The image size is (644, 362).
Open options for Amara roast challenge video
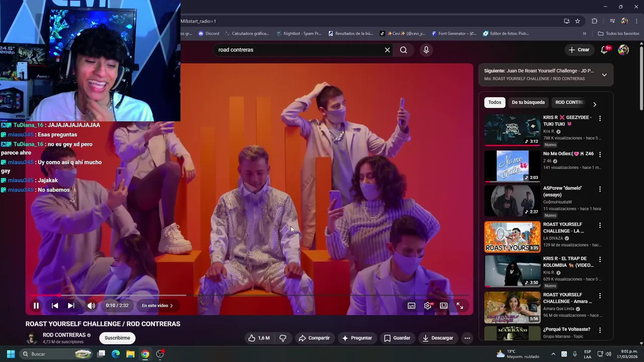pyautogui.click(x=600, y=296)
